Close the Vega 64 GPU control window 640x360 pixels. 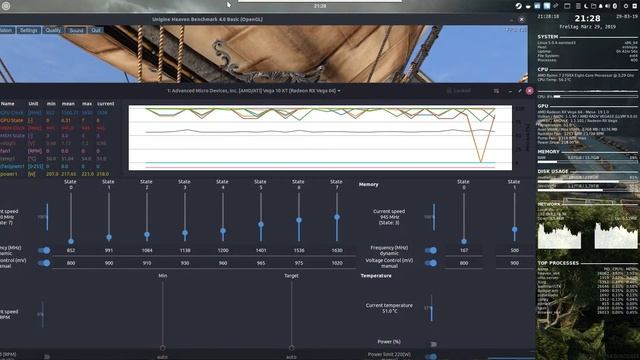point(529,91)
